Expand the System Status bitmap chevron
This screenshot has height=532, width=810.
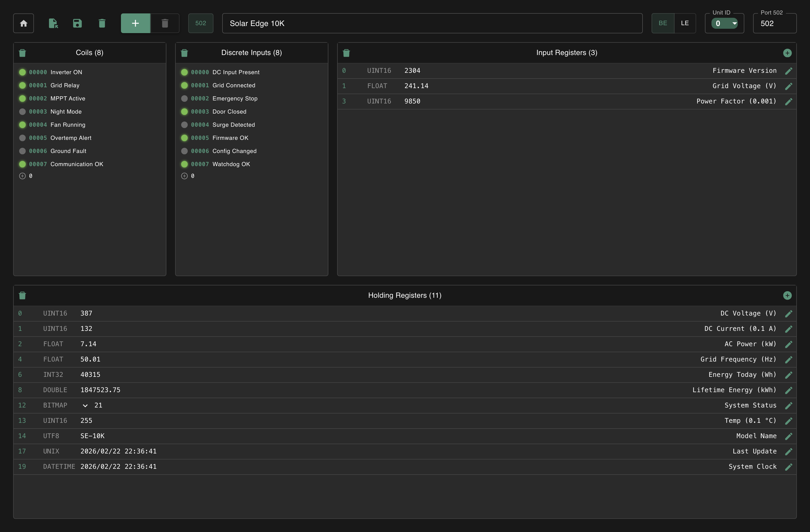point(85,405)
